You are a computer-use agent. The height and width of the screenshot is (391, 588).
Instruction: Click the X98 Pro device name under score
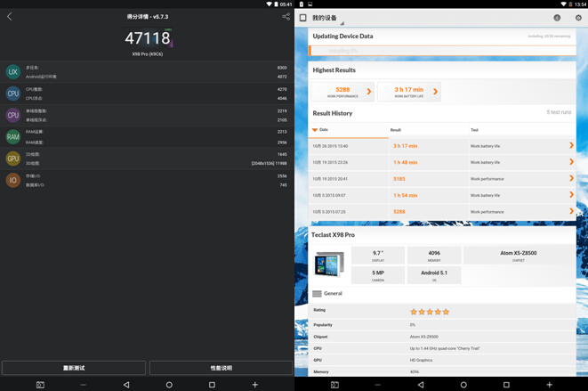[148, 54]
